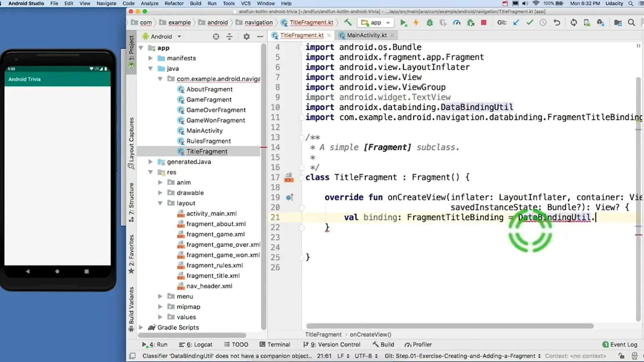Click the Search Everywhere magnifier icon
The width and height of the screenshot is (644, 362).
click(x=631, y=22)
